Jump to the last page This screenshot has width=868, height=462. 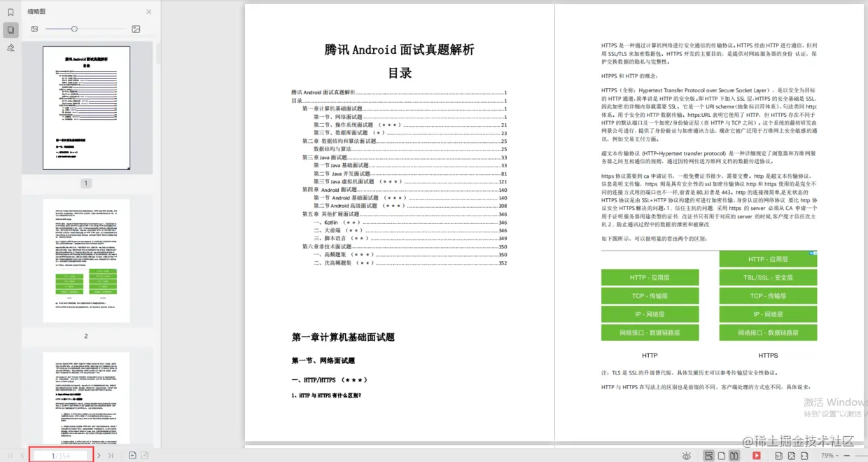click(x=111, y=456)
